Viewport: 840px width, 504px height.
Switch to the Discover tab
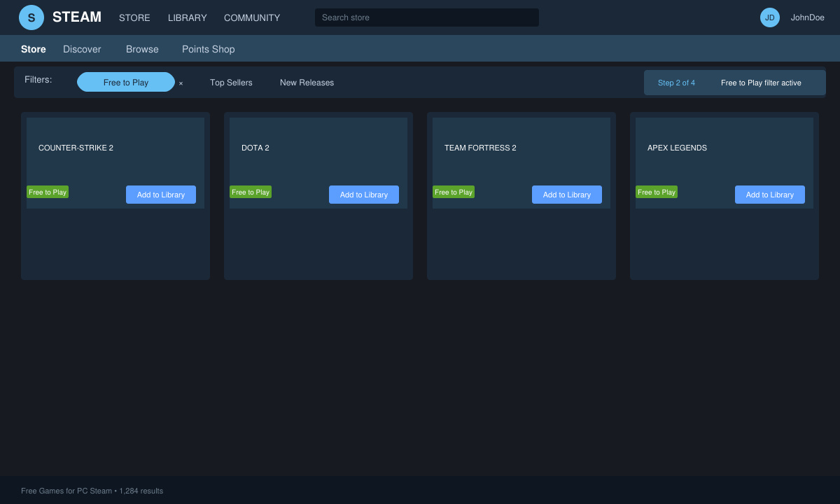(82, 49)
